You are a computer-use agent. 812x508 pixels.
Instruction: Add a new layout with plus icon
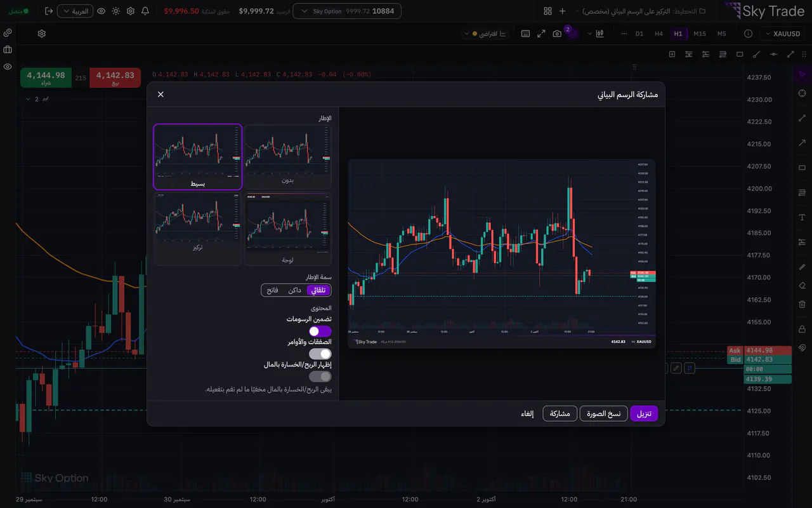tap(562, 11)
